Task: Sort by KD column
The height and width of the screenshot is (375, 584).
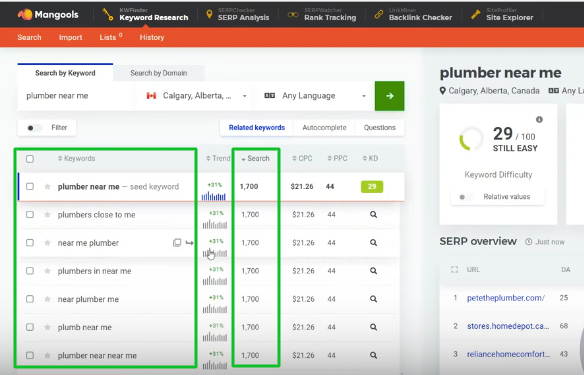Action: pyautogui.click(x=370, y=158)
